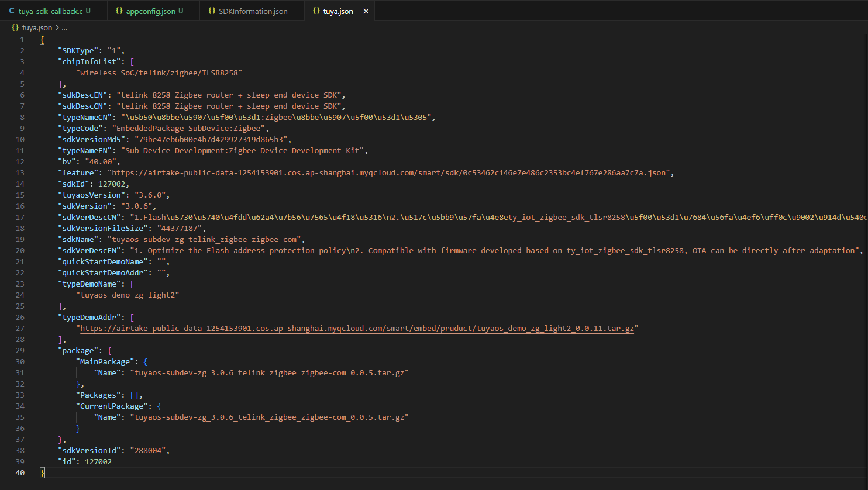868x490 pixels.
Task: Switch to the tuya_sdk_callback.c tab
Action: (53, 11)
